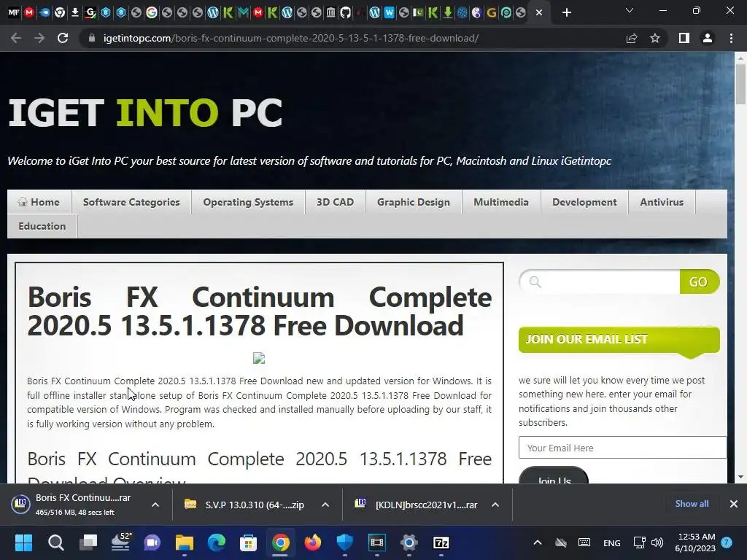Click the Join Us button
This screenshot has width=747, height=560.
coord(554,476)
